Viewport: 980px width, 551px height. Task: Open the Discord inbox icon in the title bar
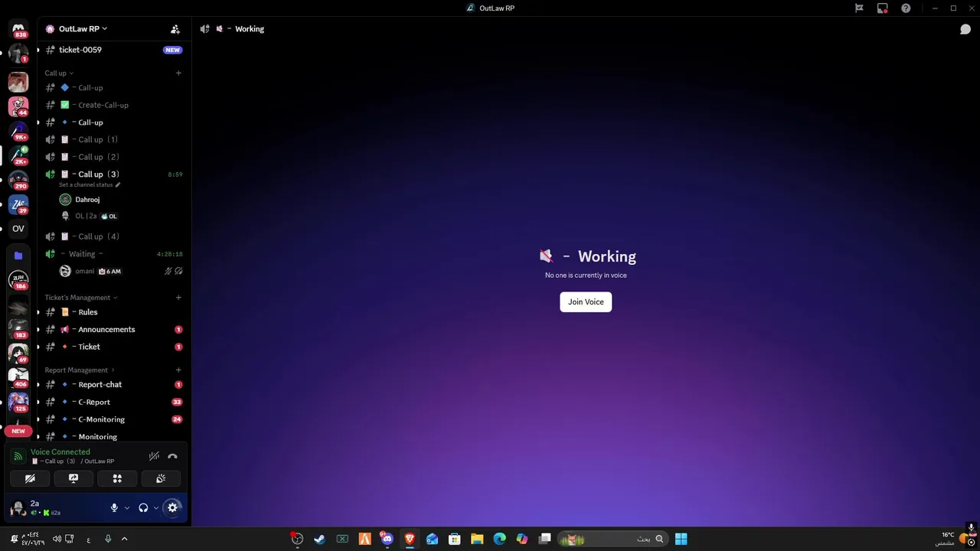883,8
